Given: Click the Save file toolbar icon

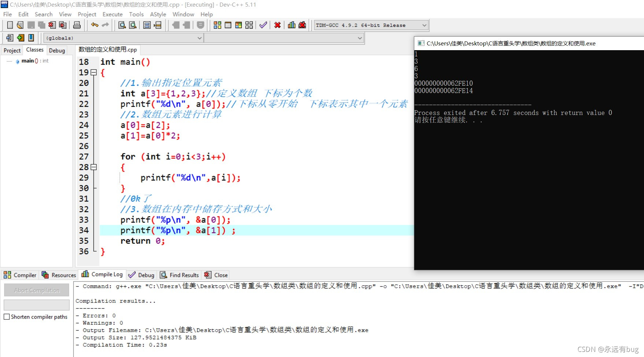Looking at the screenshot, I should tap(31, 25).
